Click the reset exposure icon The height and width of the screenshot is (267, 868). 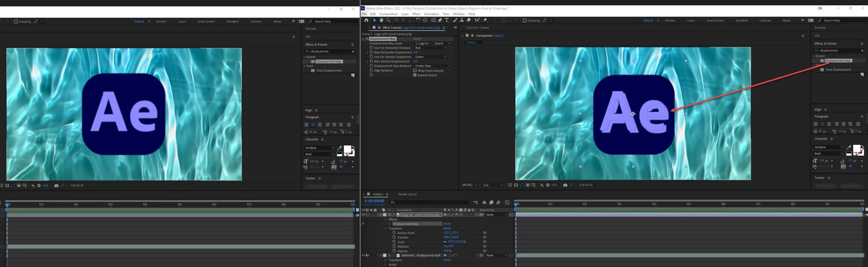coord(548,185)
